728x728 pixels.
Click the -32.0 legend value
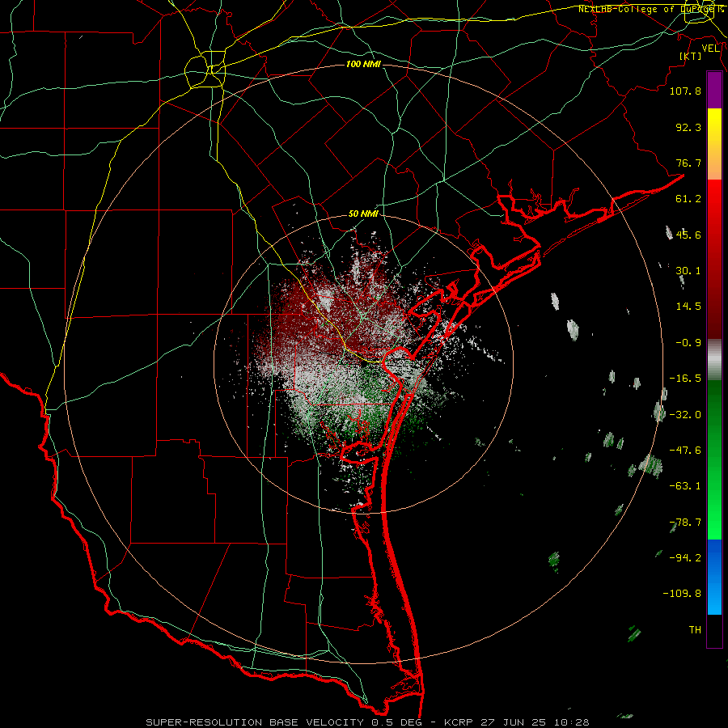685,415
